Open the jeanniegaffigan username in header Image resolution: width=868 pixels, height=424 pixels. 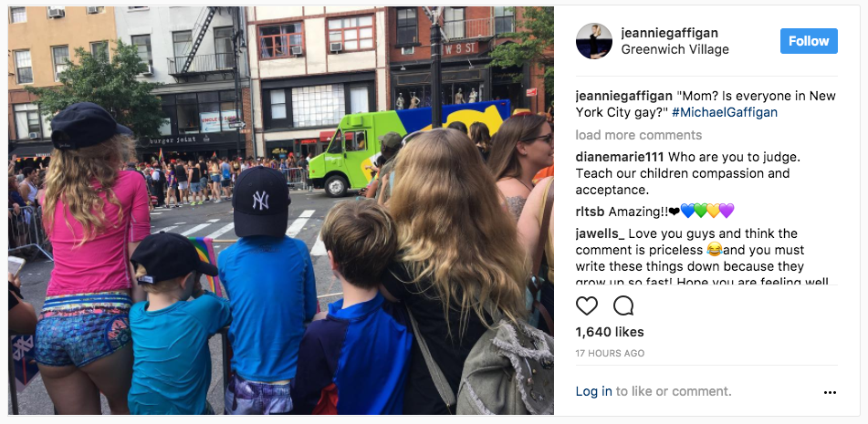tap(669, 33)
